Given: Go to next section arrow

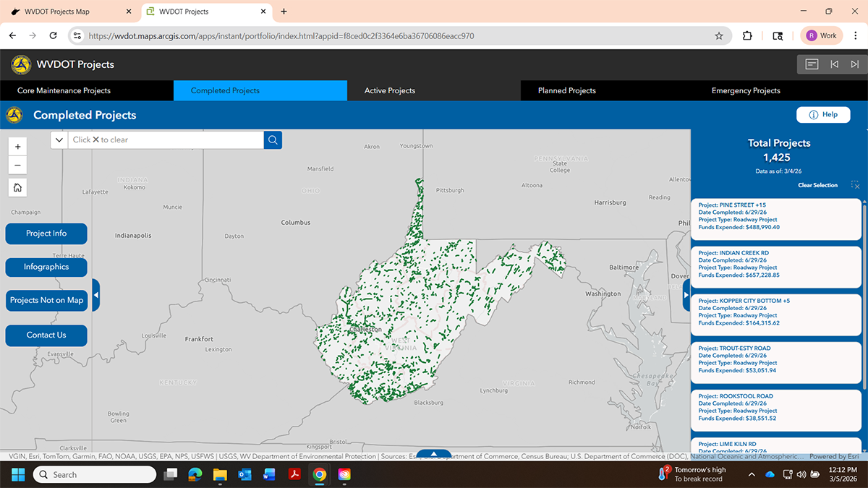Looking at the screenshot, I should (x=855, y=64).
